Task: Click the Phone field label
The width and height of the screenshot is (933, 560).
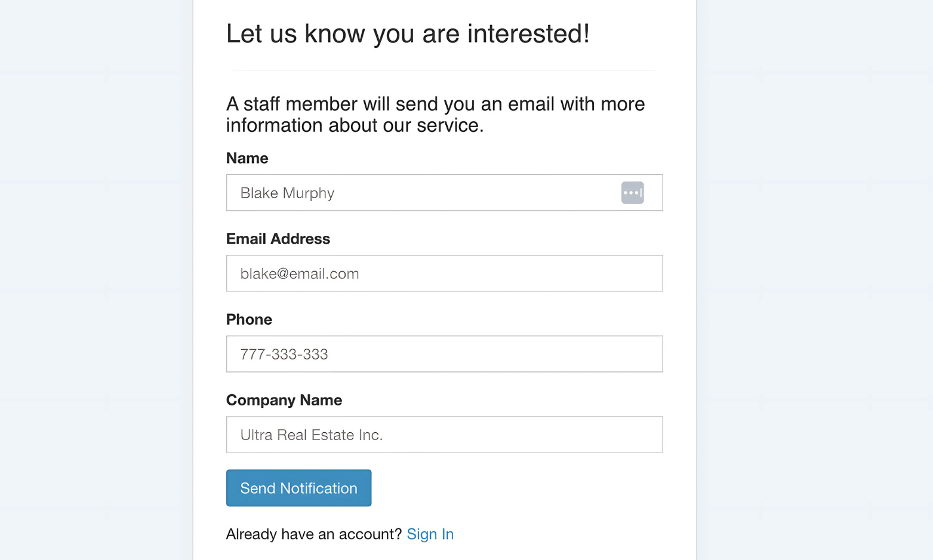Action: tap(249, 319)
